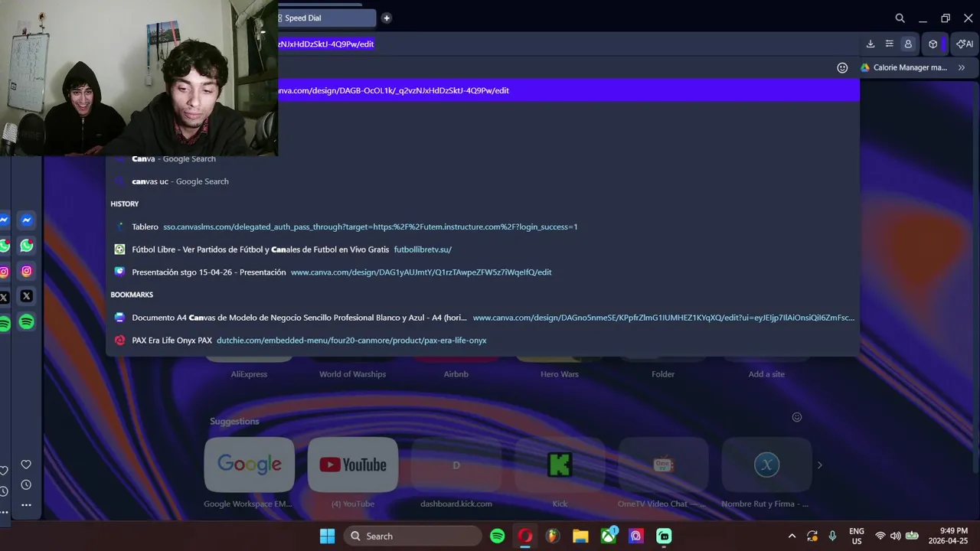This screenshot has width=980, height=551.
Task: Open File Explorer from taskbar
Action: 580,536
